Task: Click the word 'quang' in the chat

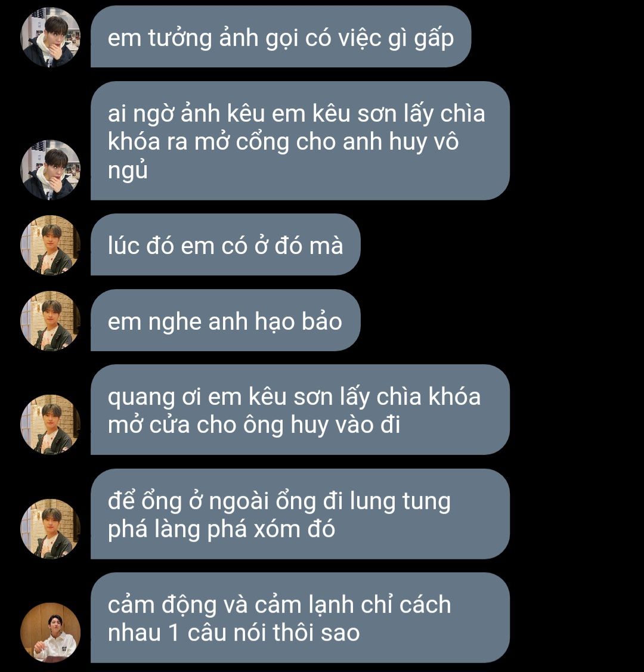Action: pos(141,398)
